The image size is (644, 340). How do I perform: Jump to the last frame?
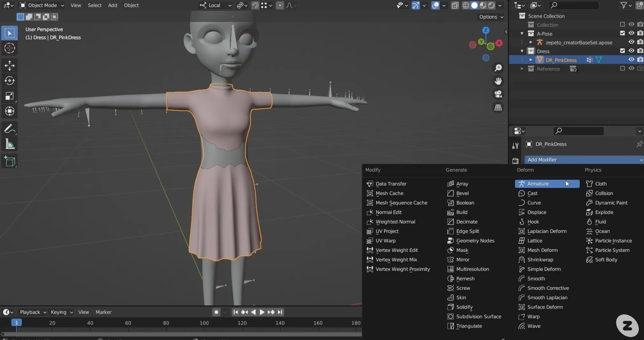pyautogui.click(x=280, y=312)
